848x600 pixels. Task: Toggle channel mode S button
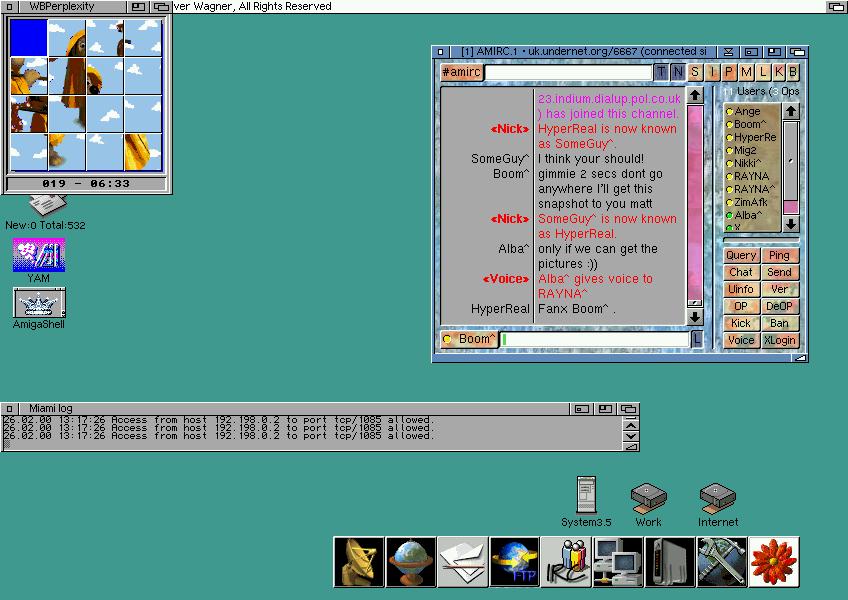(x=695, y=72)
